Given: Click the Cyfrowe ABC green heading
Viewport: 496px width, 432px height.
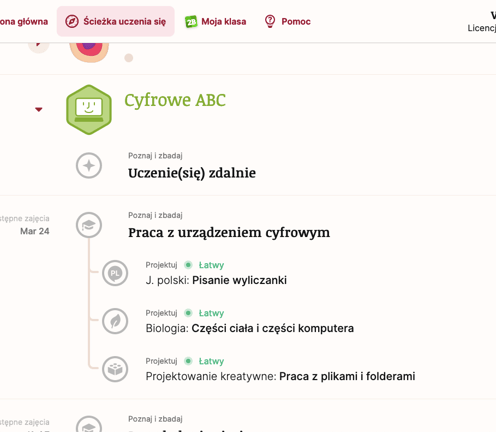Looking at the screenshot, I should (x=175, y=101).
